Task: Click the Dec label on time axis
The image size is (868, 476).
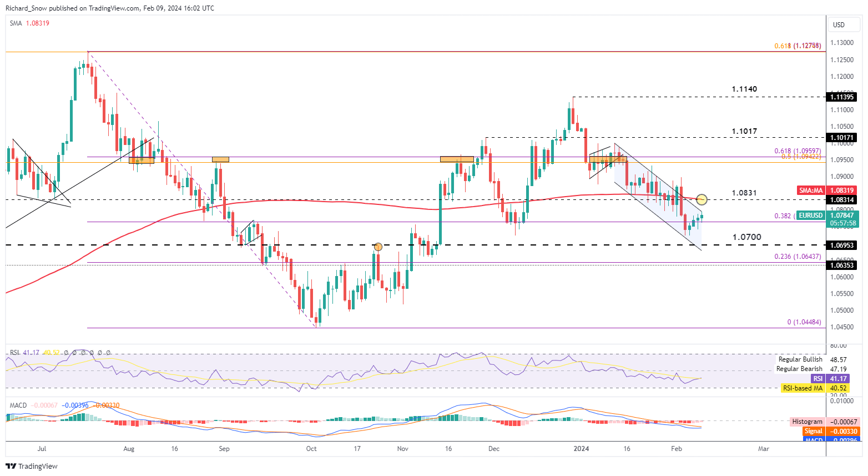Action: tap(494, 449)
